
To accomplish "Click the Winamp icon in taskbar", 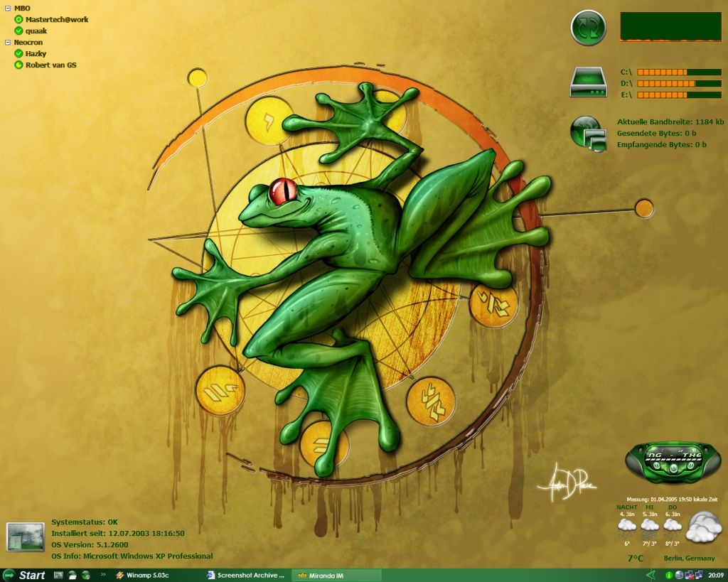I will point(119,576).
